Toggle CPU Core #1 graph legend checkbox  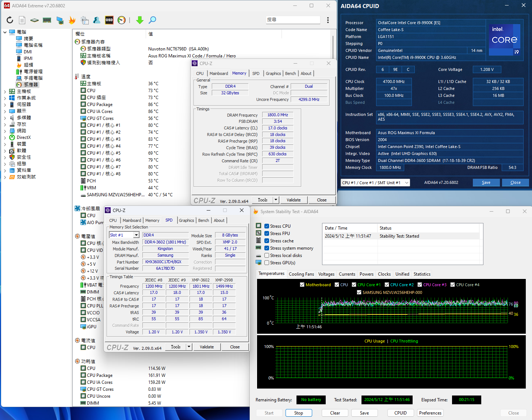coord(354,284)
